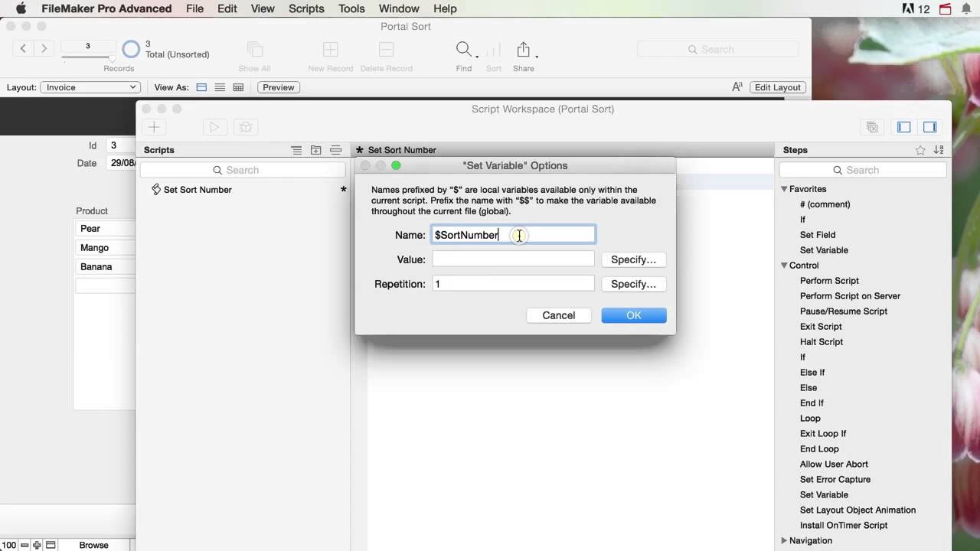Select Perform Script on Server step
The width and height of the screenshot is (980, 551).
850,296
